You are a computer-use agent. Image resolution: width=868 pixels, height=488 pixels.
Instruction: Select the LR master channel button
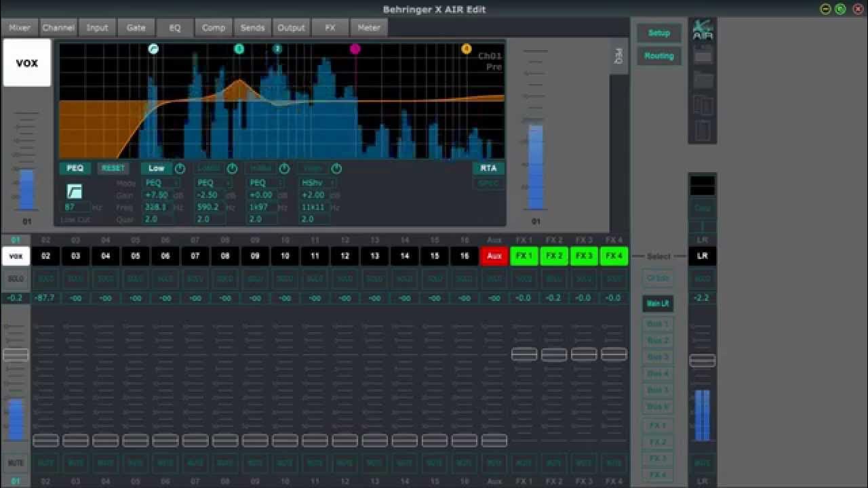(x=703, y=256)
